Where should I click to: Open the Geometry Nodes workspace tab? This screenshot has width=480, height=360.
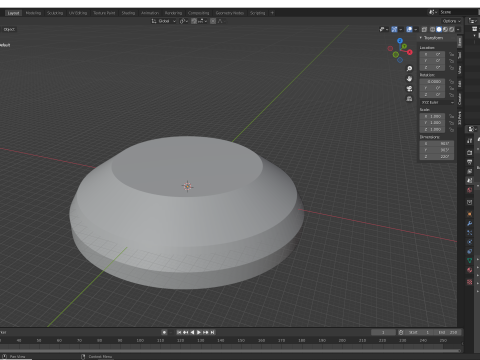[230, 13]
